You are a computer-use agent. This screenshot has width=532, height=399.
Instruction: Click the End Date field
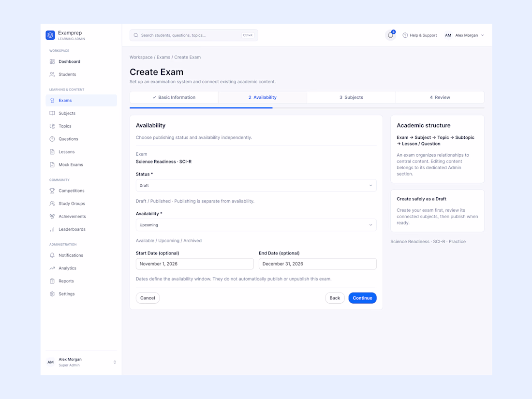[x=318, y=264]
